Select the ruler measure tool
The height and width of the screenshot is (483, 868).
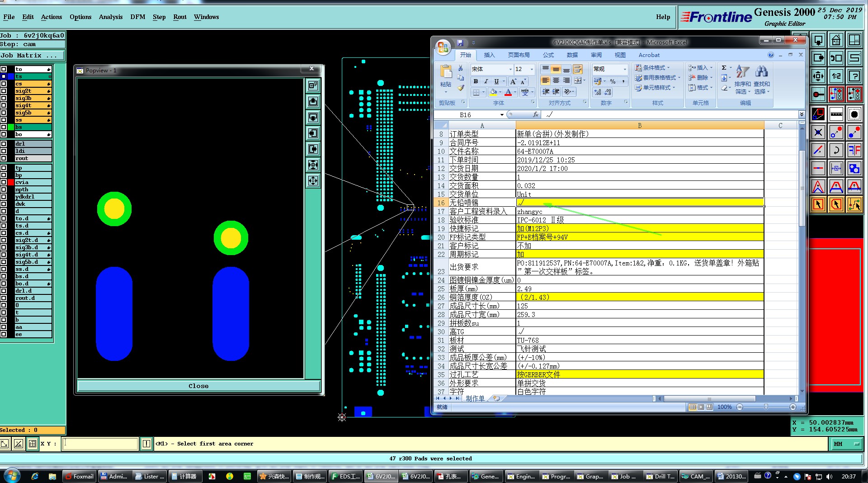point(836,114)
